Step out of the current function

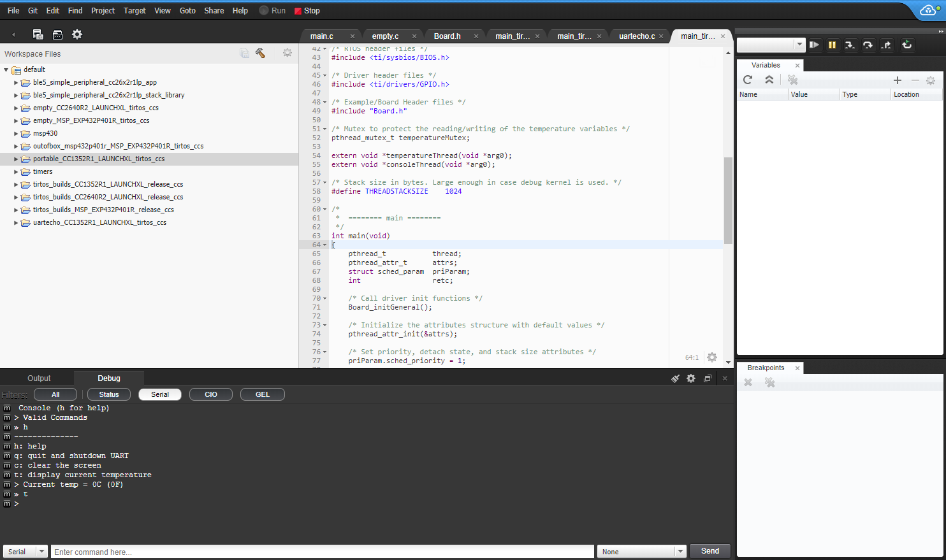(886, 45)
